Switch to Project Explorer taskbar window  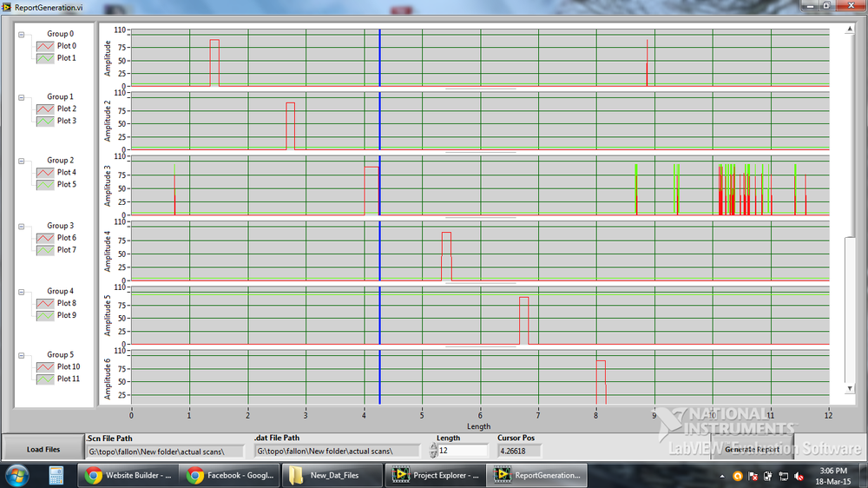435,475
